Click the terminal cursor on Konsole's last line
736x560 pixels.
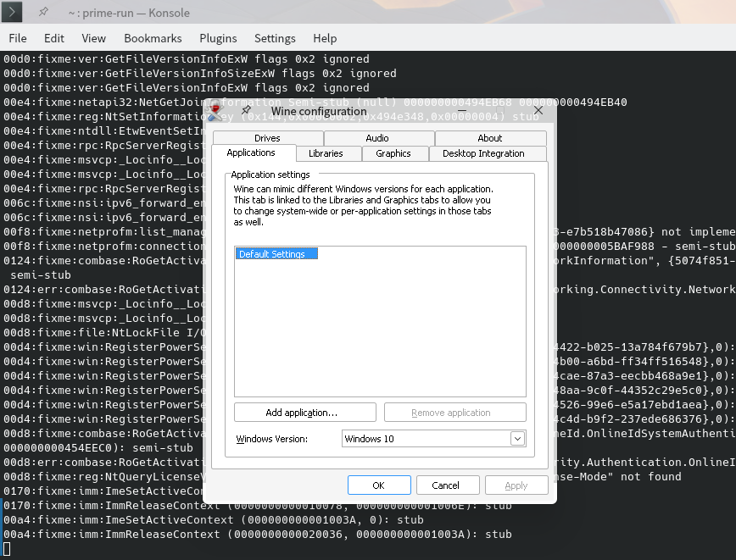(x=7, y=548)
